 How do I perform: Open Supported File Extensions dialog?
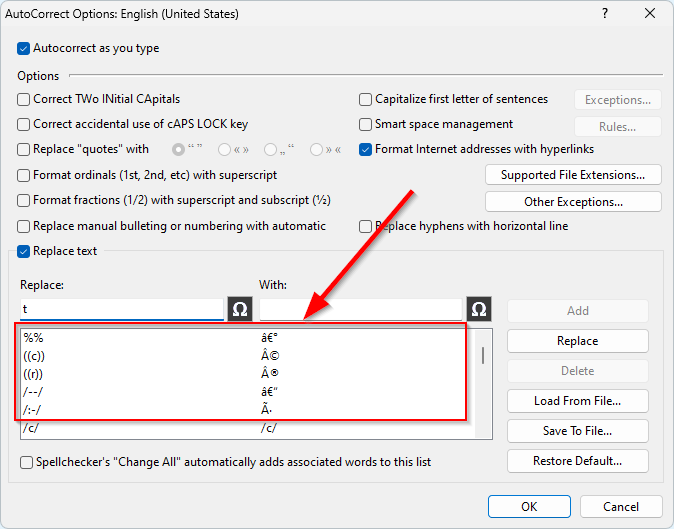pyautogui.click(x=573, y=175)
